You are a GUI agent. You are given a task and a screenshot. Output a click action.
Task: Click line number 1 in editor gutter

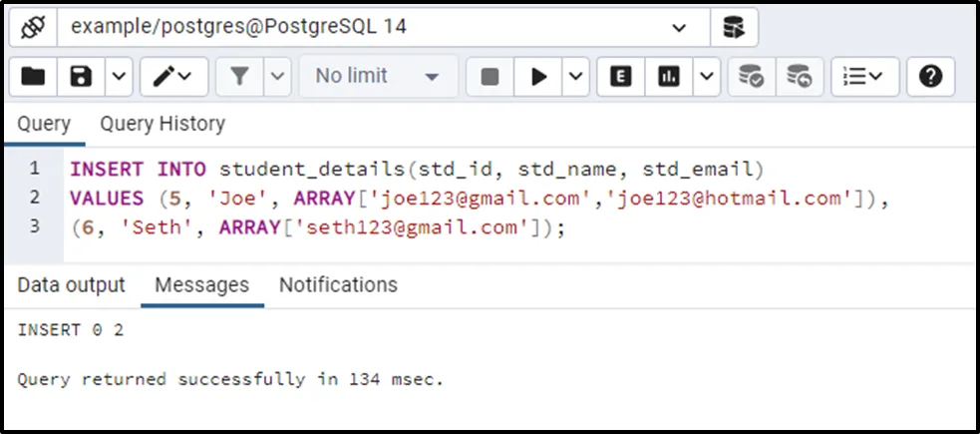[x=34, y=169]
